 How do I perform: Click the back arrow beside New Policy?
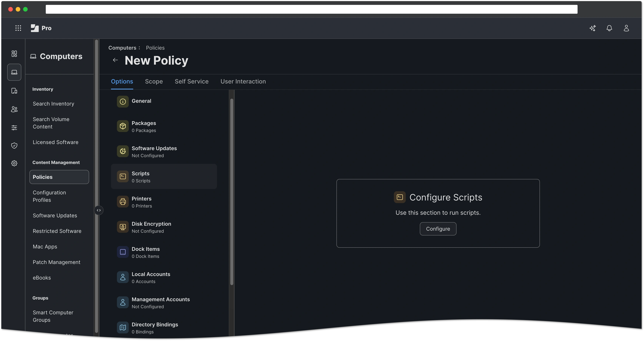[x=115, y=60]
